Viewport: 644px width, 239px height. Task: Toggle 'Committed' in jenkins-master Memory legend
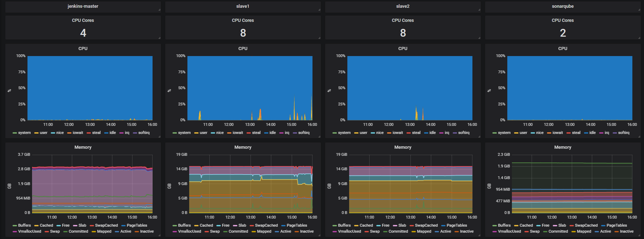click(78, 232)
